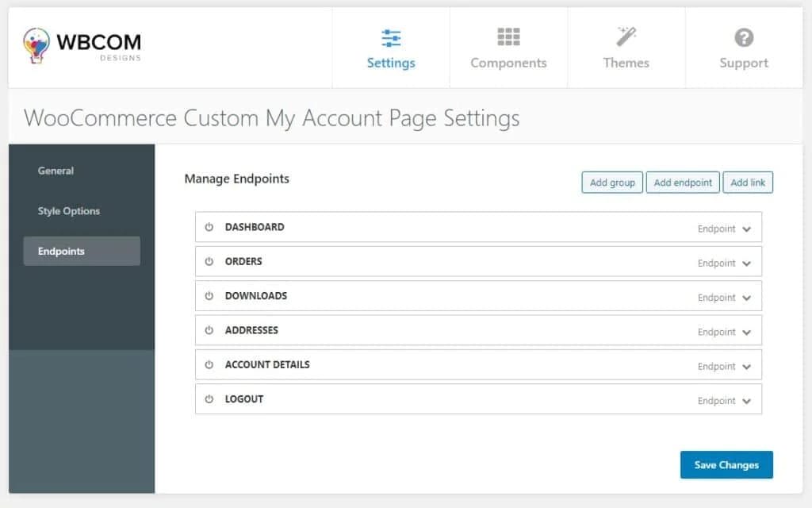
Task: Expand the Logout endpoint chevron
Action: [746, 402]
